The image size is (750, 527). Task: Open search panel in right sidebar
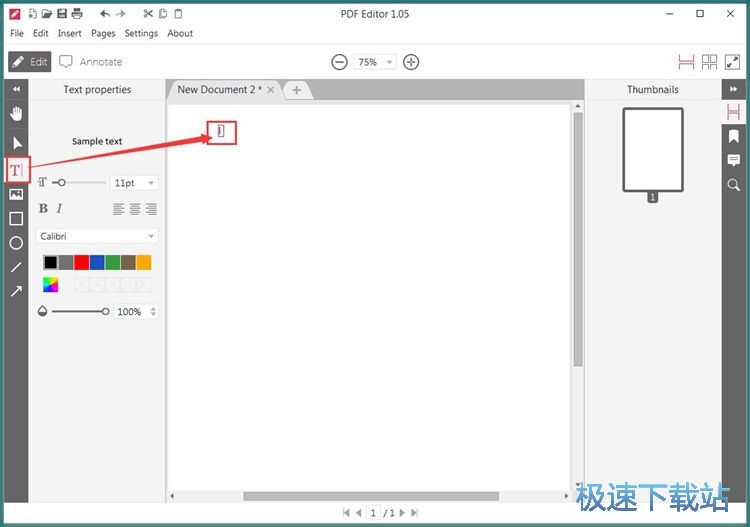[733, 185]
